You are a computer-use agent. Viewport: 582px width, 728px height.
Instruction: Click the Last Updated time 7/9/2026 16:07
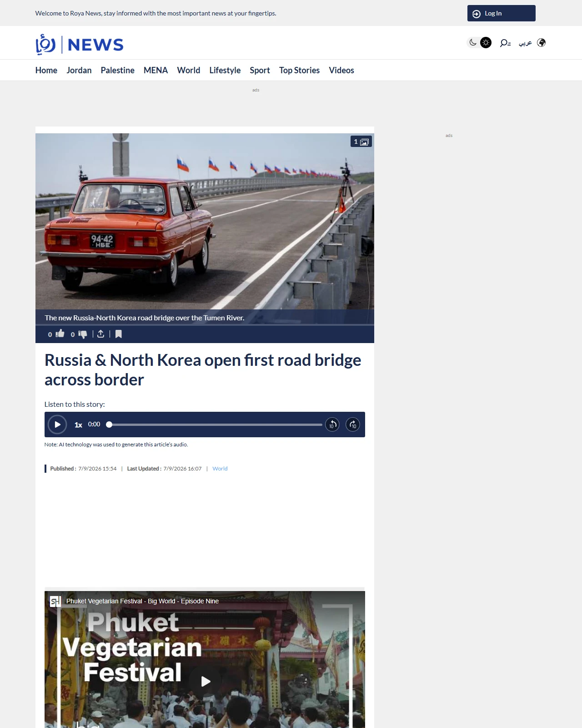click(x=182, y=469)
